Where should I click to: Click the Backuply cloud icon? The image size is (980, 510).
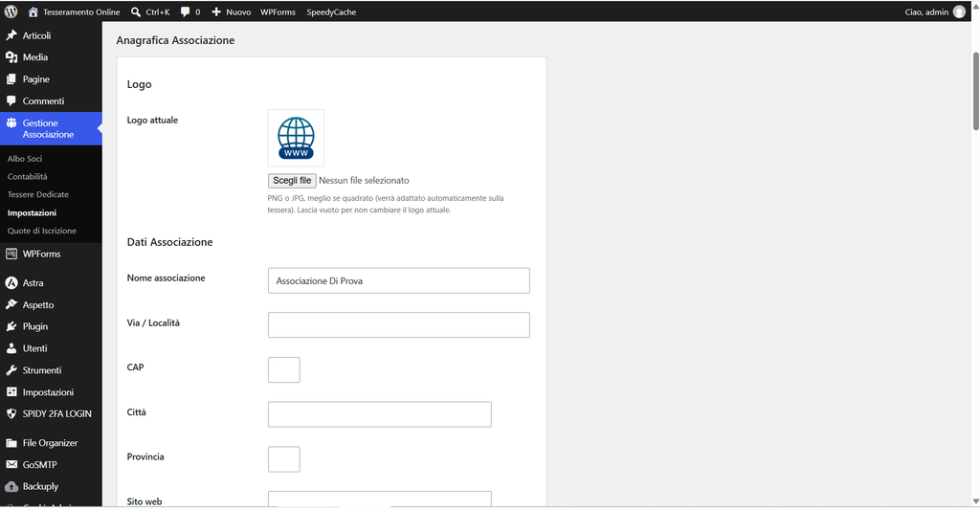[11, 486]
